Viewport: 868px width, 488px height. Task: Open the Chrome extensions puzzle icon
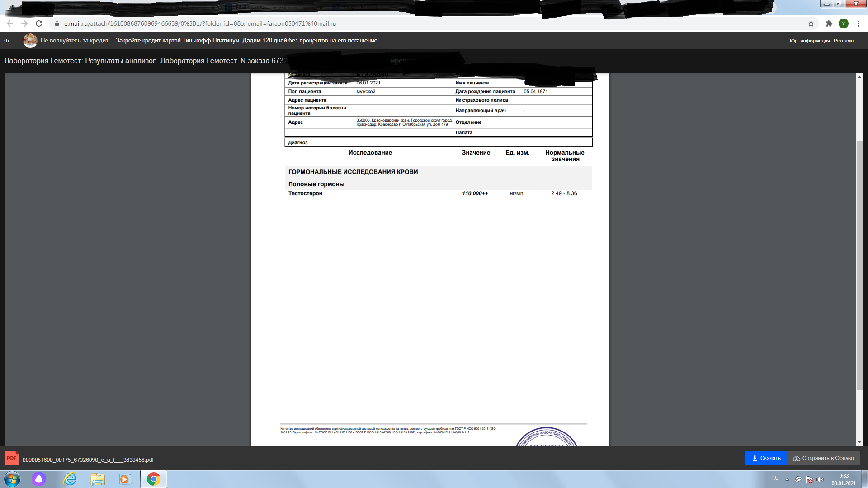coord(829,23)
